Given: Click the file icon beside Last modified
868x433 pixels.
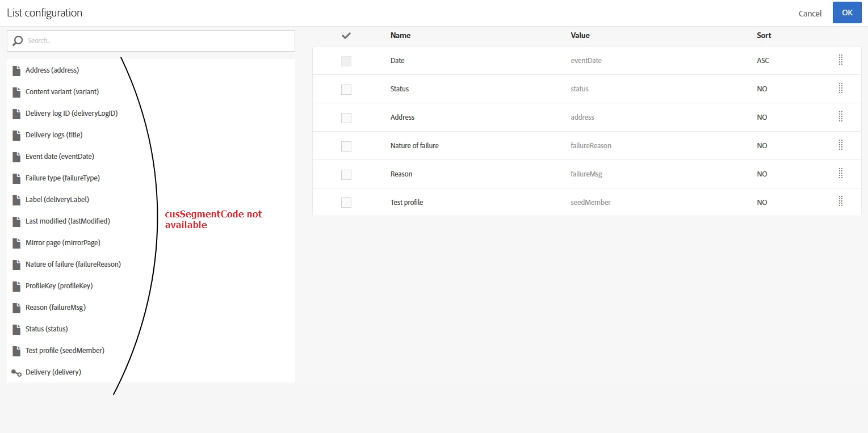Looking at the screenshot, I should click(16, 221).
